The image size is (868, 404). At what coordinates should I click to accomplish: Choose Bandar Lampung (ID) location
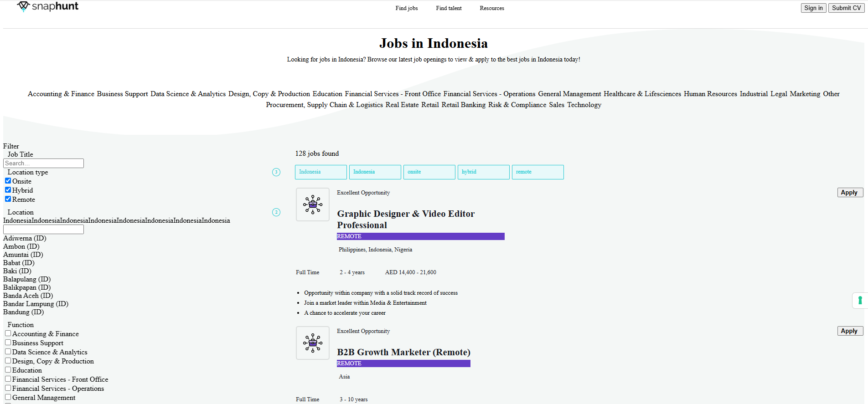36,304
